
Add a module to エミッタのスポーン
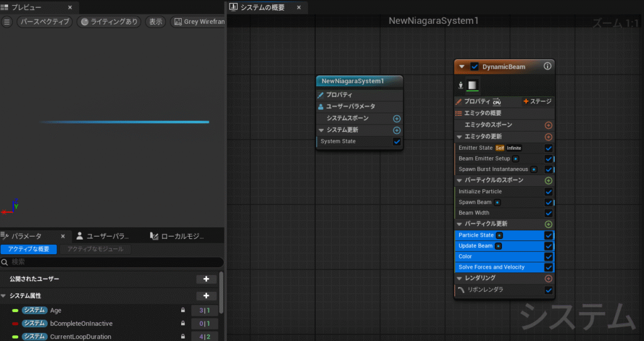tap(548, 125)
